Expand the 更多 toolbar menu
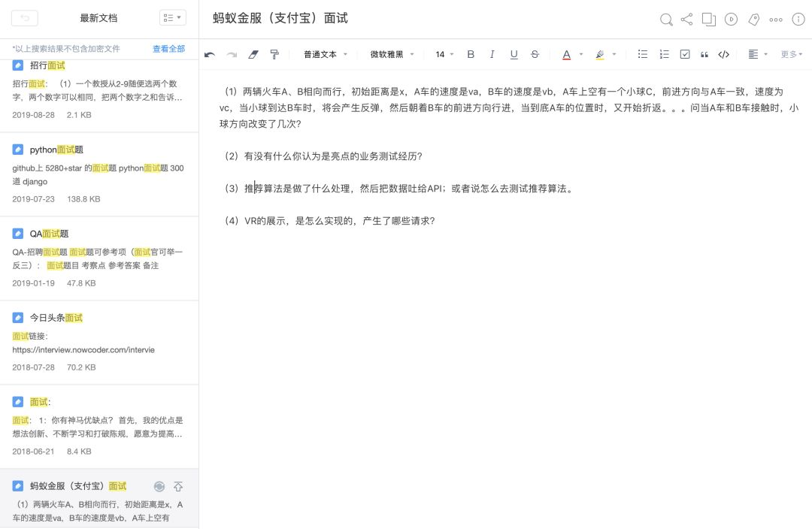 [788, 54]
